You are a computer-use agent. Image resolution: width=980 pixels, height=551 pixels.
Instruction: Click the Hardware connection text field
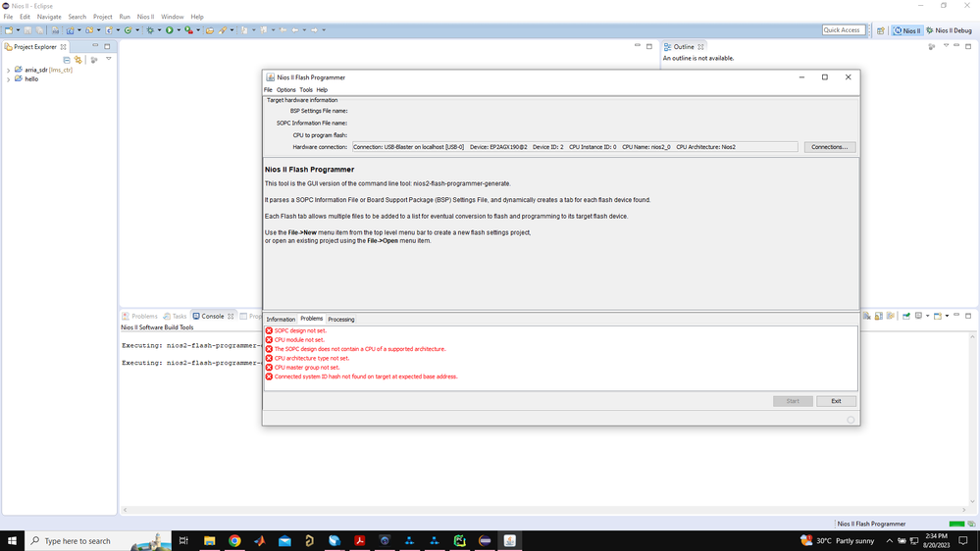[x=575, y=147]
